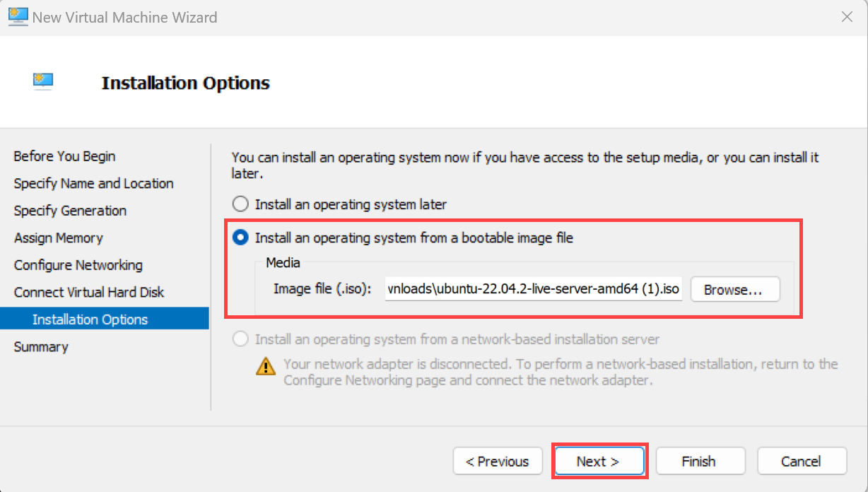Close the New Virtual Machine Wizard
This screenshot has height=492, width=868.
(x=847, y=17)
